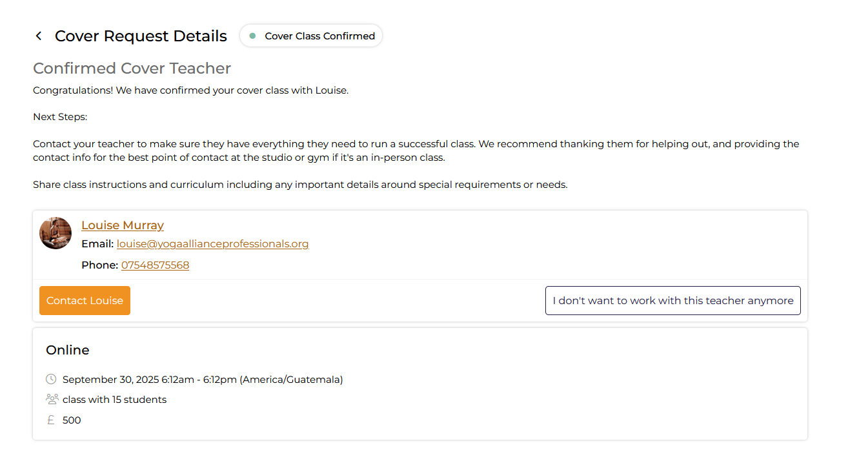Click the clock icon beside the class date
The image size is (868, 472).
51,379
